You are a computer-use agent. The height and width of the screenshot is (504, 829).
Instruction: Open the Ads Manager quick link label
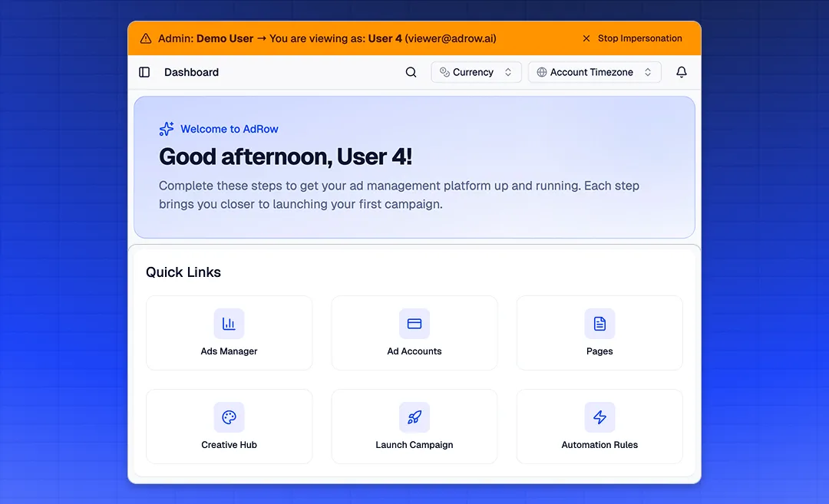(229, 351)
